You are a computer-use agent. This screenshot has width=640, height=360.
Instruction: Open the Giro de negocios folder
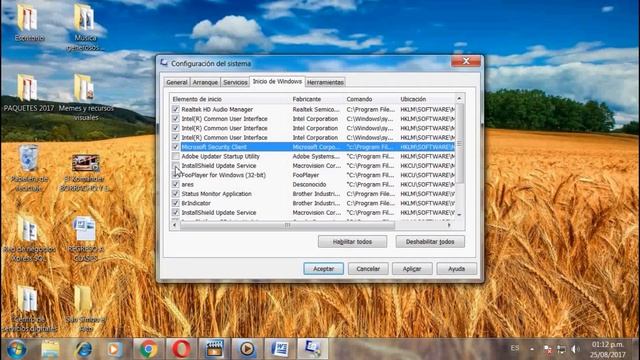(x=29, y=239)
